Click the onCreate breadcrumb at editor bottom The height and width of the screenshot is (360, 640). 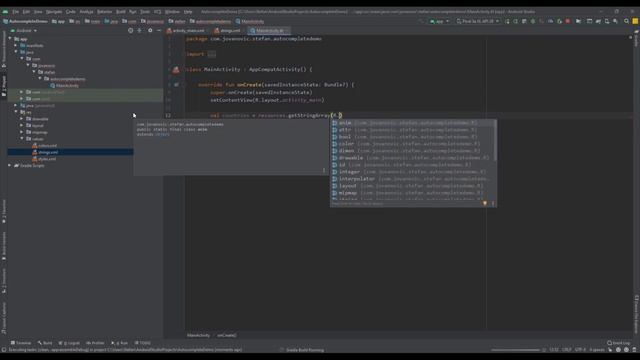227,335
